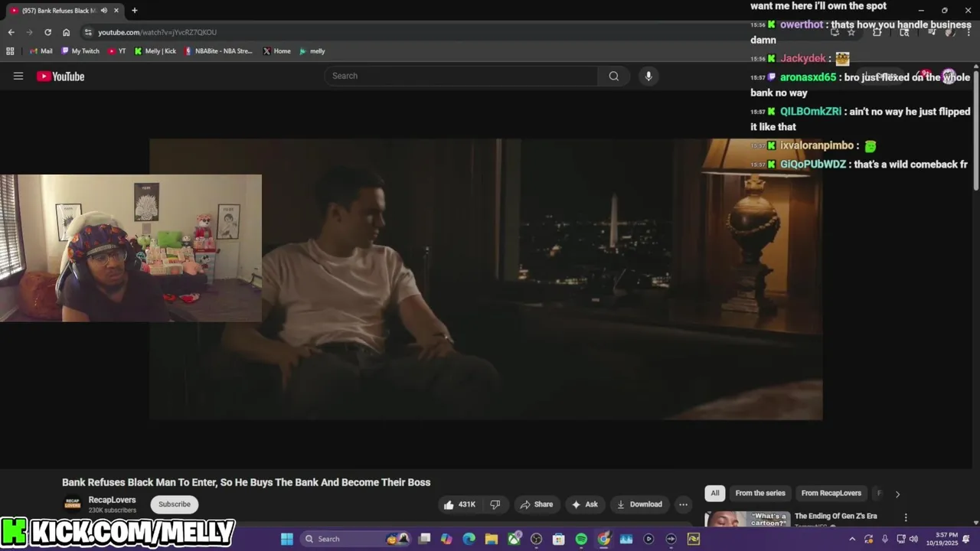This screenshot has height=551, width=980.
Task: Open the YT bookmark
Action: [117, 51]
